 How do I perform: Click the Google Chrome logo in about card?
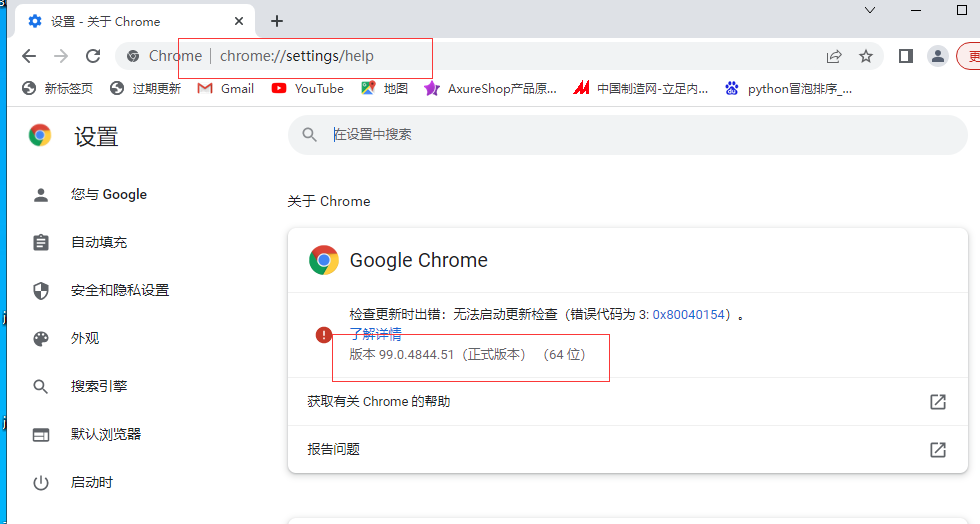point(324,260)
